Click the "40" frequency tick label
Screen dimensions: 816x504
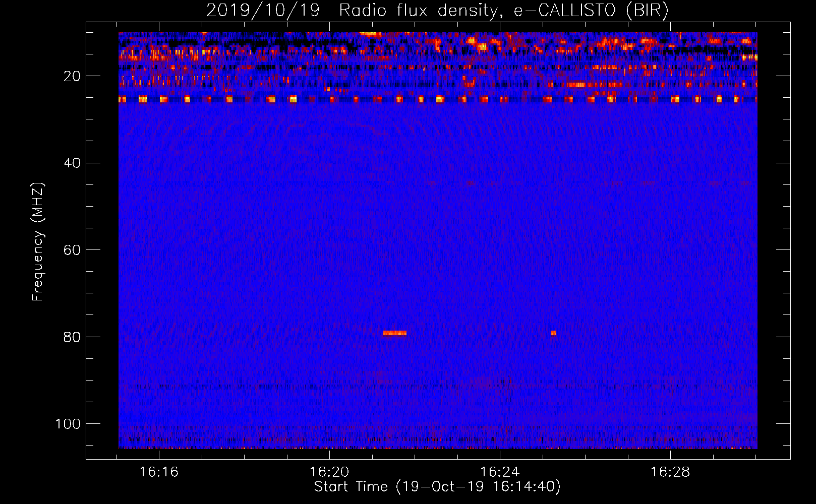(x=72, y=163)
